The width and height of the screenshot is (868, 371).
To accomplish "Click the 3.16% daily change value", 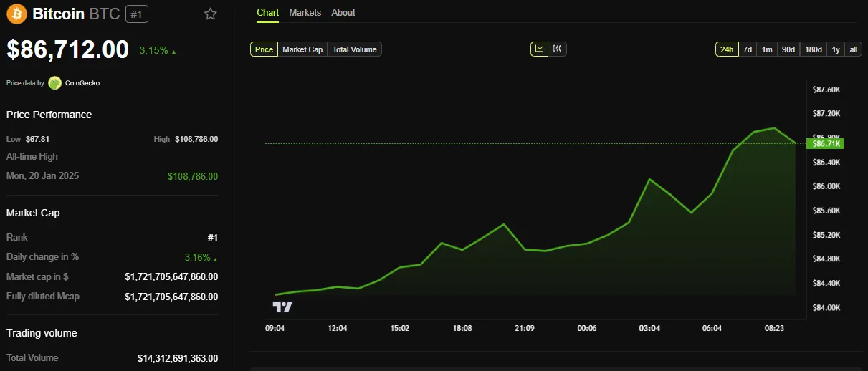I will (201, 257).
